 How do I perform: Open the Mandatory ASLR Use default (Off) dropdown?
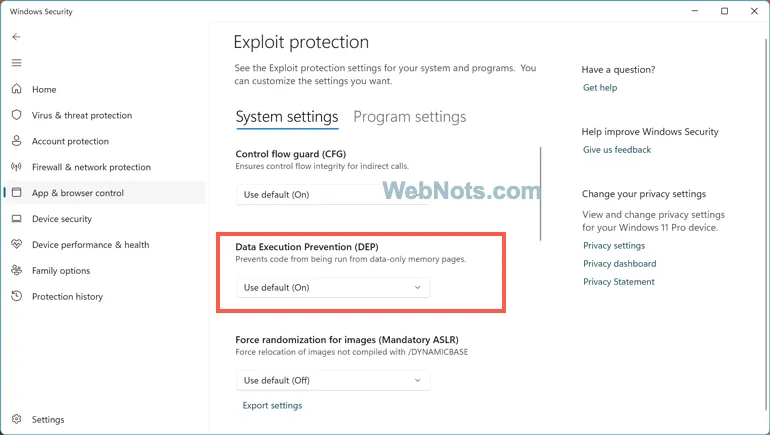click(x=333, y=380)
